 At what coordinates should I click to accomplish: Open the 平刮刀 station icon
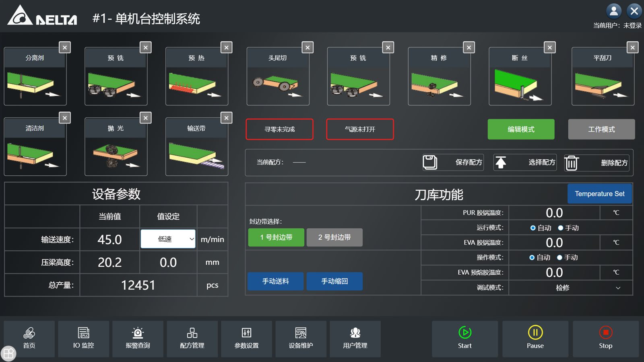603,76
